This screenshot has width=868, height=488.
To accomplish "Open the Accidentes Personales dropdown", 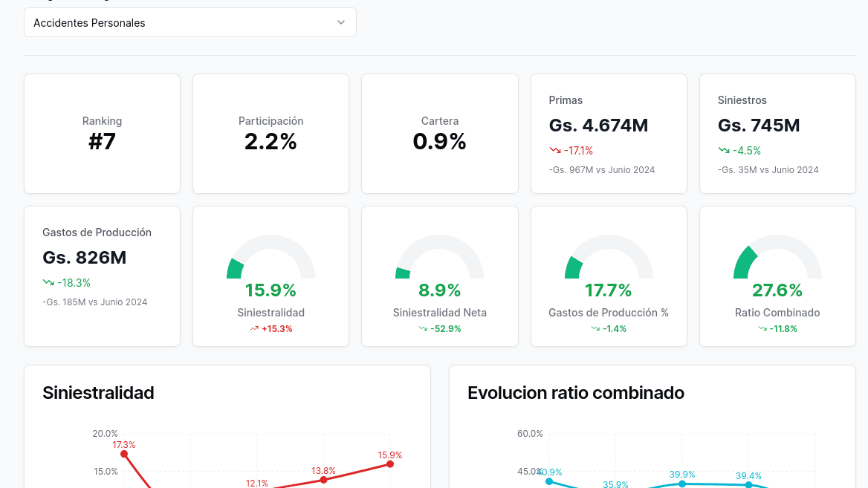I will (x=190, y=23).
